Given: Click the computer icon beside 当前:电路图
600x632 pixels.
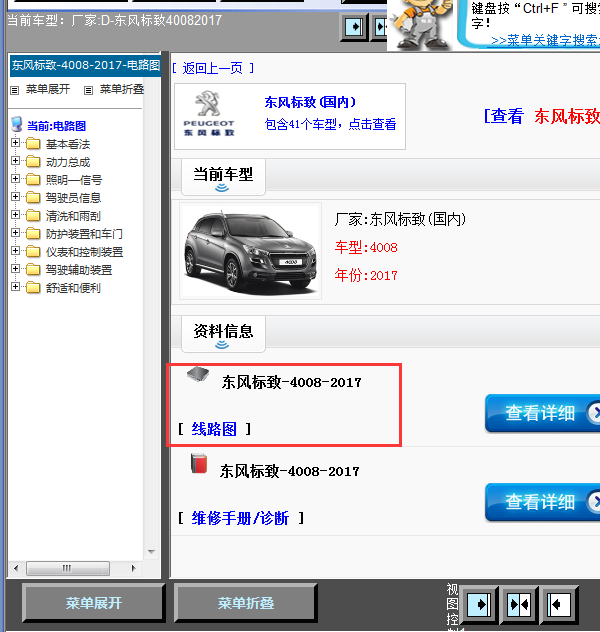Looking at the screenshot, I should click(x=17, y=125).
